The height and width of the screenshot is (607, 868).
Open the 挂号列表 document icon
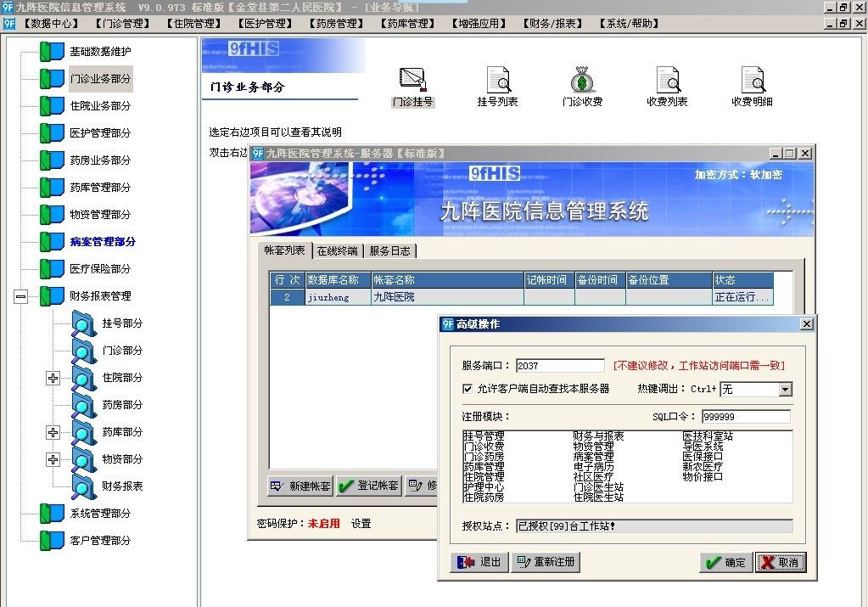point(498,80)
